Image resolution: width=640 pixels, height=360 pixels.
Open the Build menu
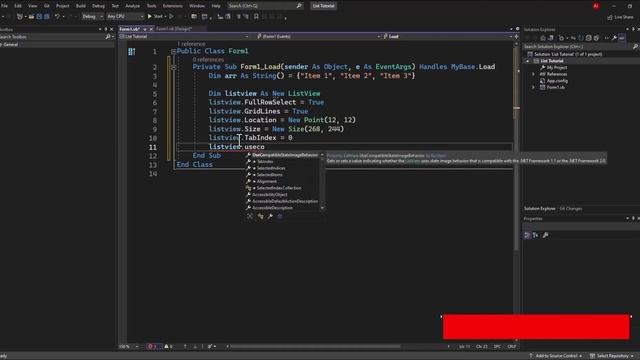tap(81, 6)
